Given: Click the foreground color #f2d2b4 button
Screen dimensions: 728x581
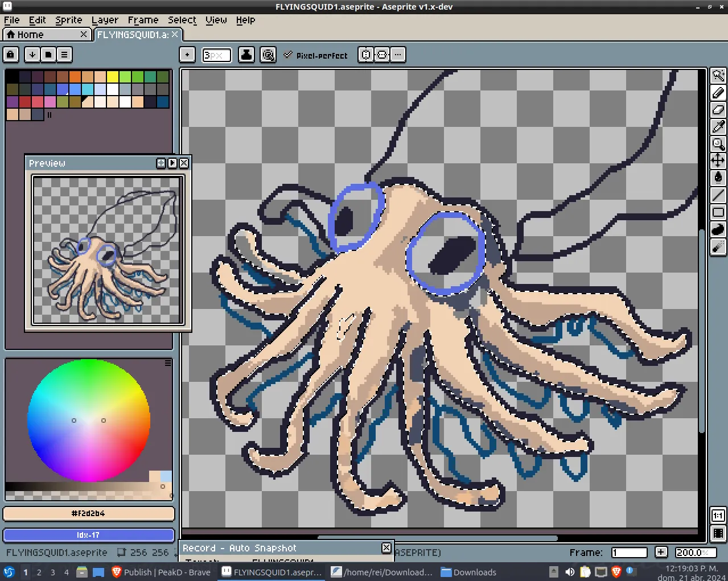Looking at the screenshot, I should tap(89, 513).
